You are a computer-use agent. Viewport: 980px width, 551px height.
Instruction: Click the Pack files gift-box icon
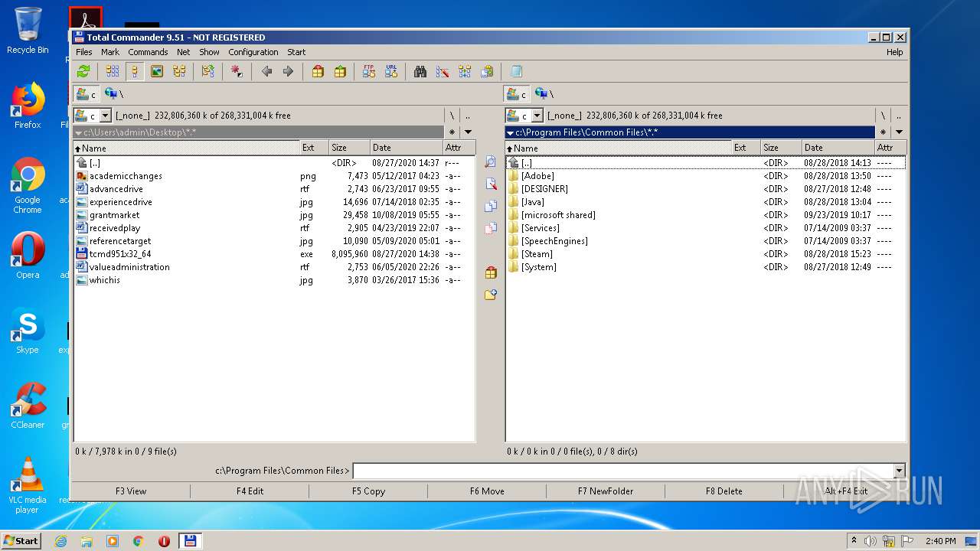point(318,71)
